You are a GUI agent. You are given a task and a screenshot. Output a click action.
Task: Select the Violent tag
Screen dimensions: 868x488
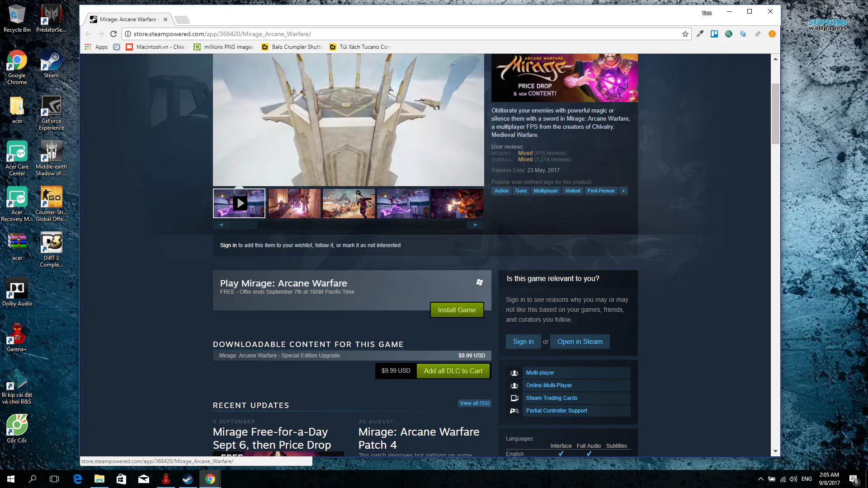[572, 191]
